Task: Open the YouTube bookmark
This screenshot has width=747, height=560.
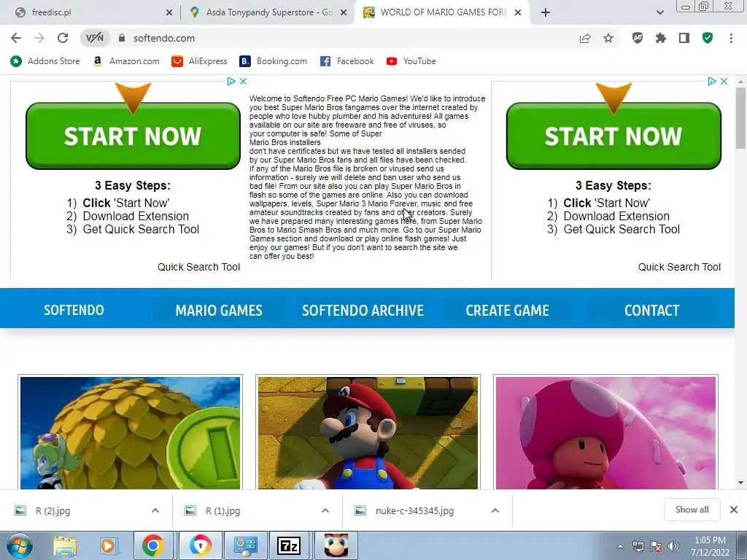Action: point(411,61)
